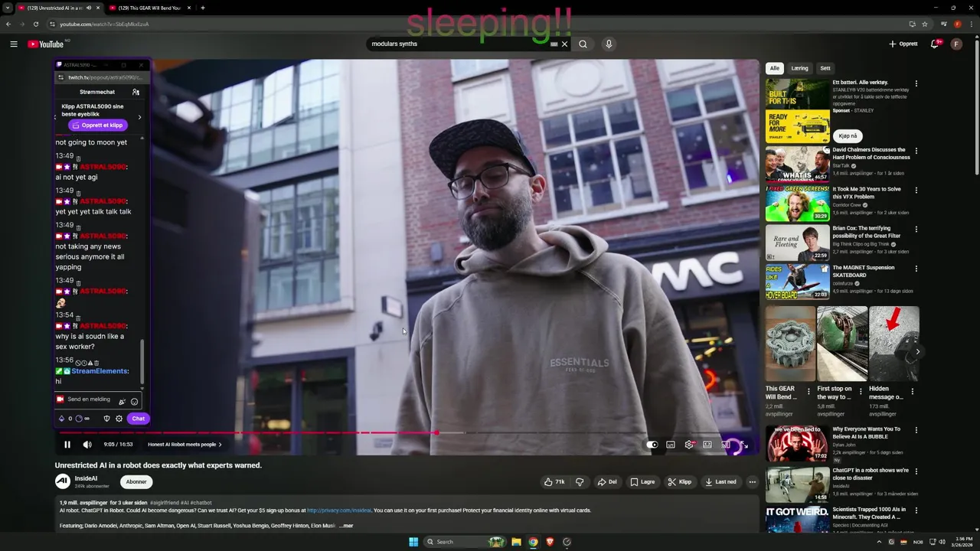
Task: Open the Hard Problem of Consciousness video thumbnail
Action: (797, 164)
